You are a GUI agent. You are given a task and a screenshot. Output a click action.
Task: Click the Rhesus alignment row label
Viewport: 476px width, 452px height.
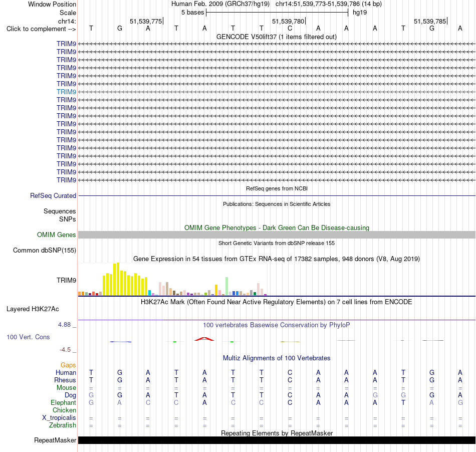click(x=65, y=380)
